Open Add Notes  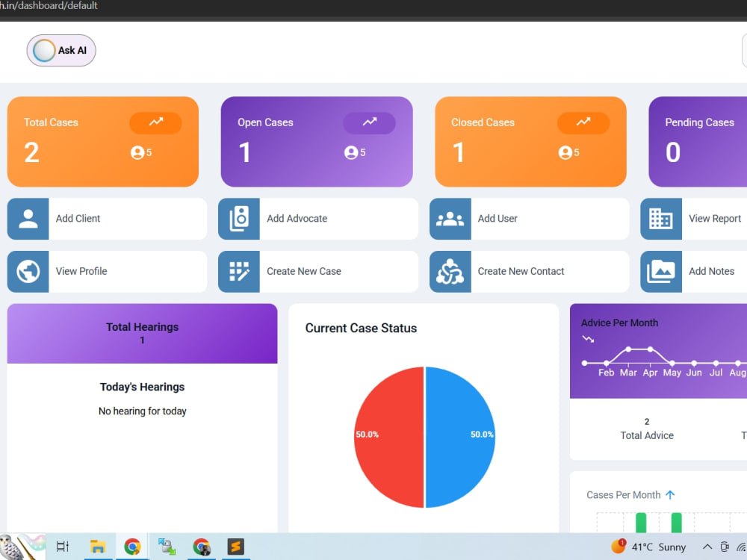click(711, 272)
